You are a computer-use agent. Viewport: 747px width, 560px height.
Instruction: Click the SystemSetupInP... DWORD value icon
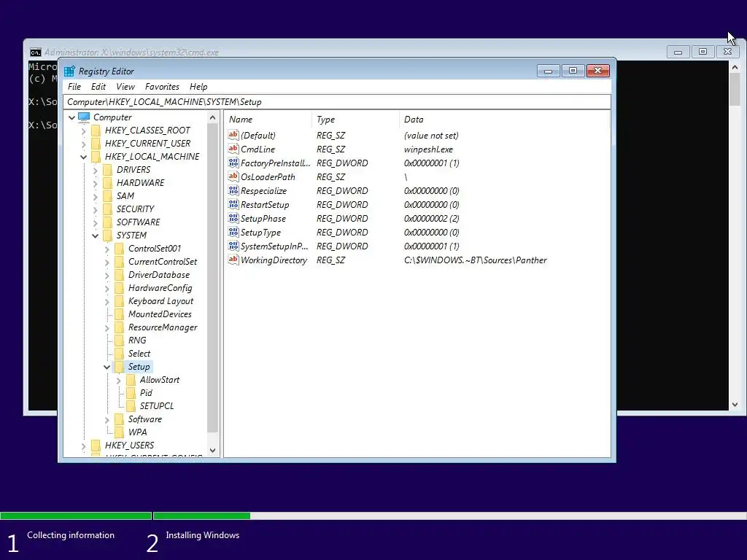(x=233, y=246)
